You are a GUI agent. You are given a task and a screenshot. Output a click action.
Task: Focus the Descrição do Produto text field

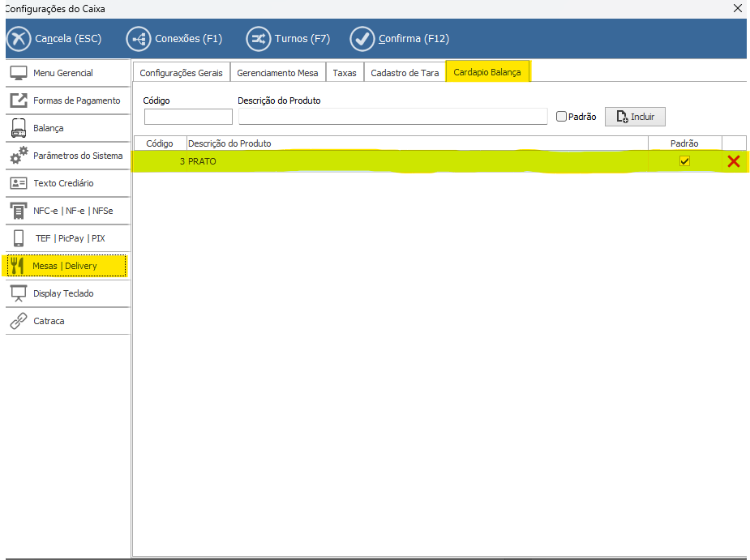click(392, 117)
